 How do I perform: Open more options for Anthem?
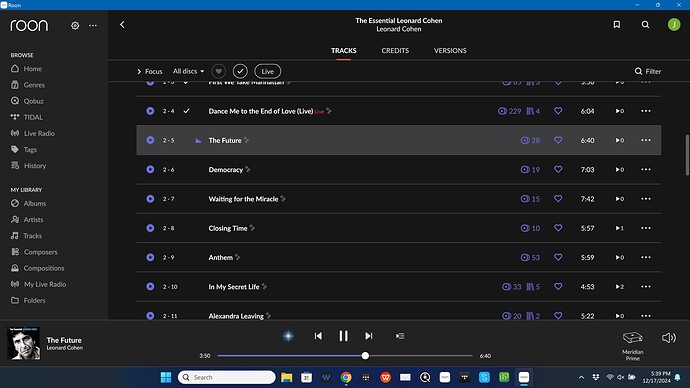coord(646,257)
